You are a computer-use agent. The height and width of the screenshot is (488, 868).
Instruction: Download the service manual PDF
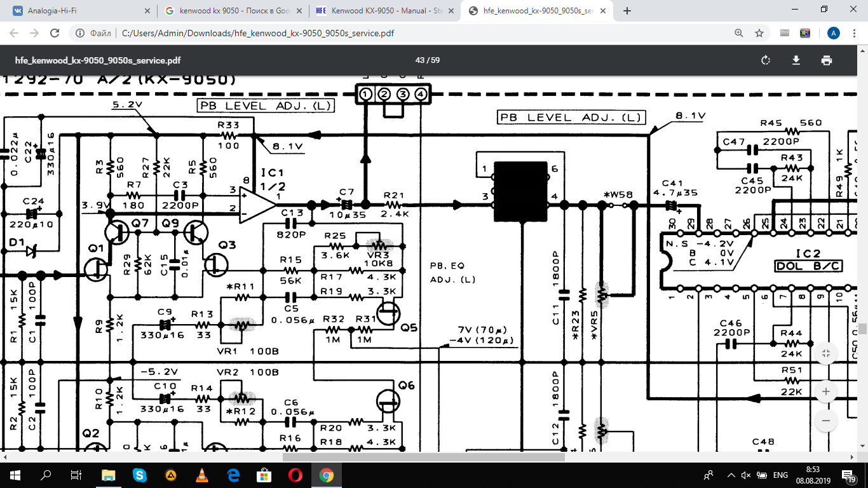pos(796,60)
